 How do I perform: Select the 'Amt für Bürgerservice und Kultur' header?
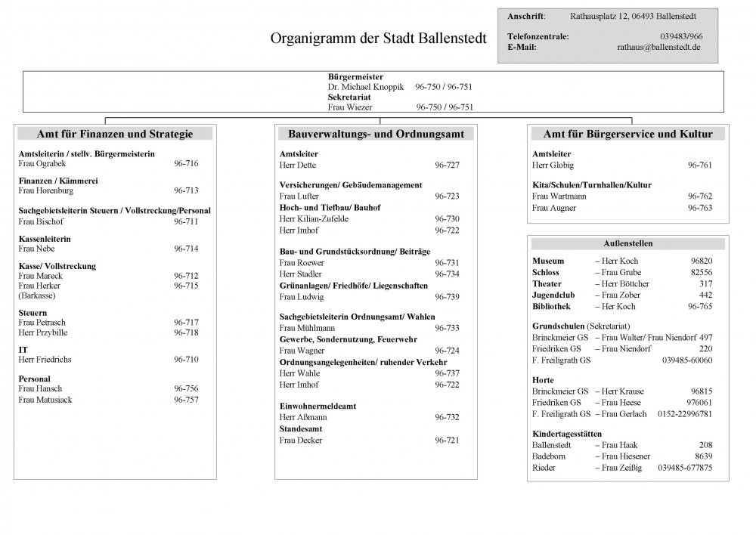click(627, 135)
